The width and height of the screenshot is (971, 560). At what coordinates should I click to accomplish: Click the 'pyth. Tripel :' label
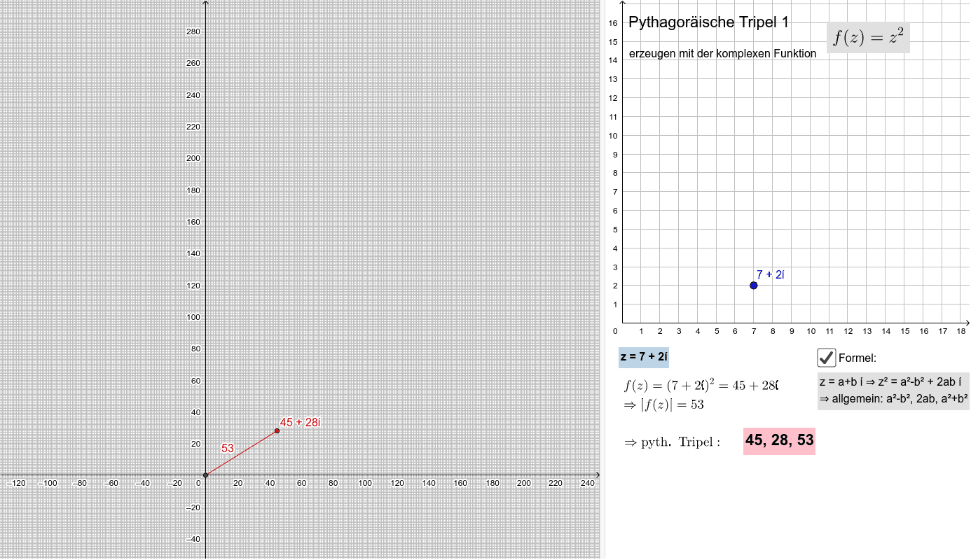pos(673,442)
